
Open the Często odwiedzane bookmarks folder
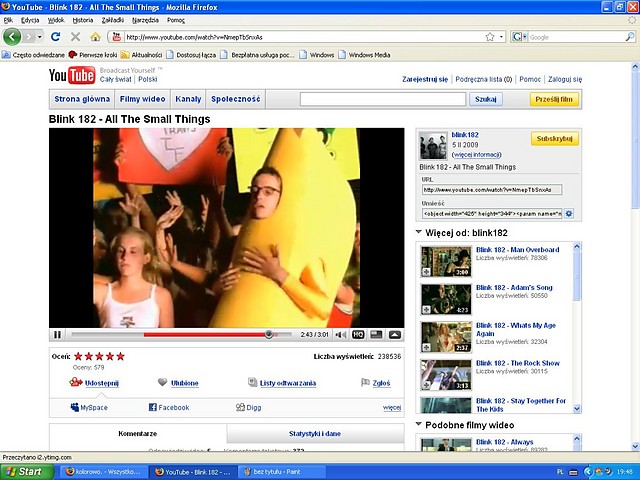(34, 55)
